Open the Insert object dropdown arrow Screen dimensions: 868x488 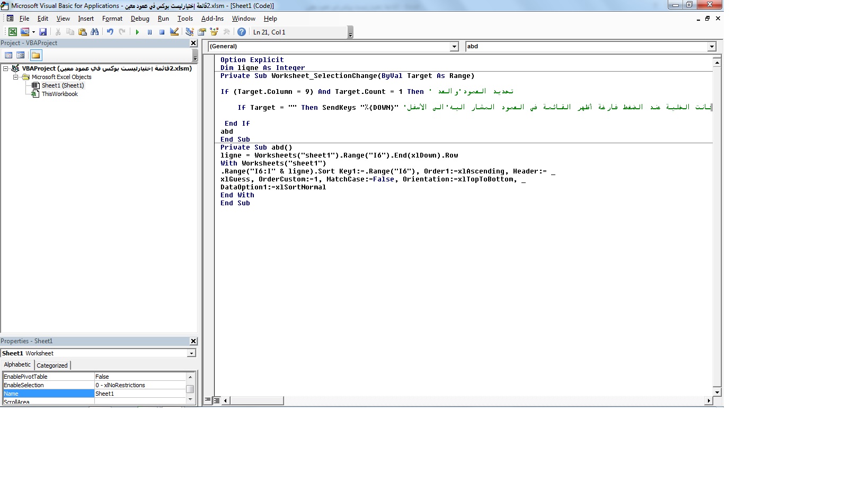click(x=33, y=32)
